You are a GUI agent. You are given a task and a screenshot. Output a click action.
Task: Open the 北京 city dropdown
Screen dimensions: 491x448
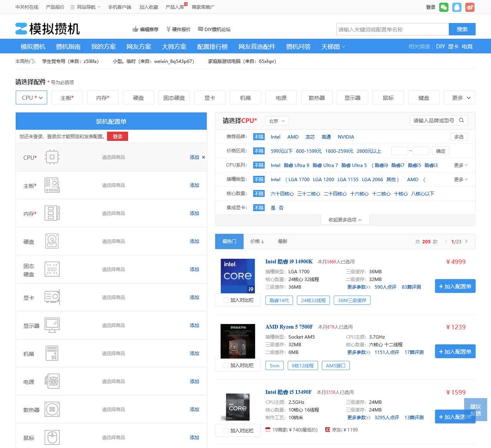[x=277, y=121]
